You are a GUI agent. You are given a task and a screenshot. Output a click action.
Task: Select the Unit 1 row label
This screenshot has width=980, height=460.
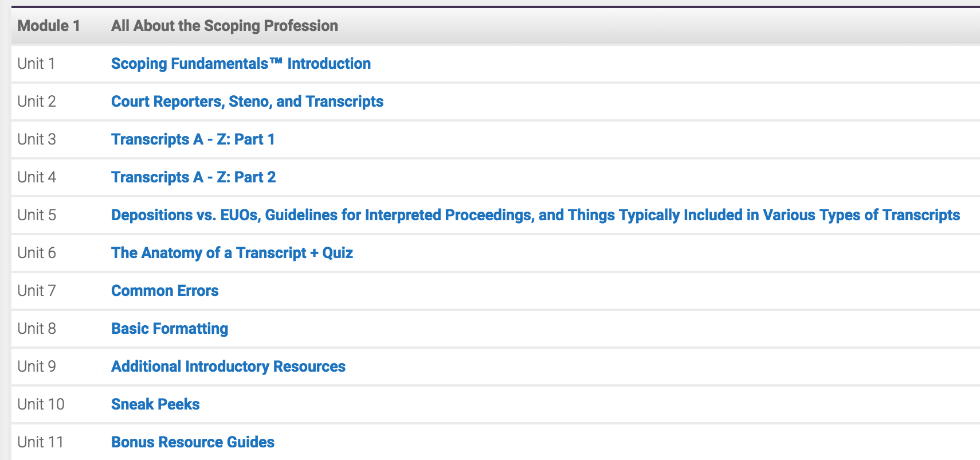[36, 64]
